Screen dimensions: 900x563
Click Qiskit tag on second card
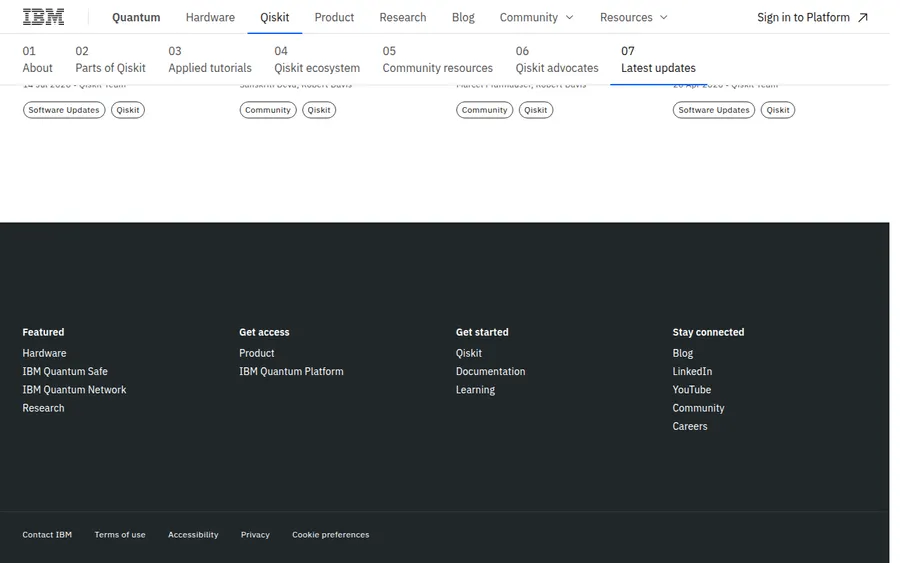319,110
